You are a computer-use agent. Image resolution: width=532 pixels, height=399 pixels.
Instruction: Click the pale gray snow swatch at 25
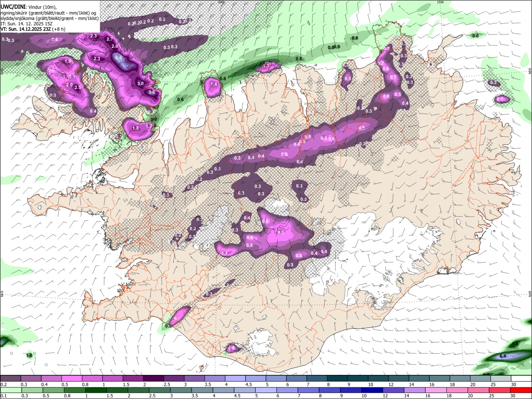501,379
